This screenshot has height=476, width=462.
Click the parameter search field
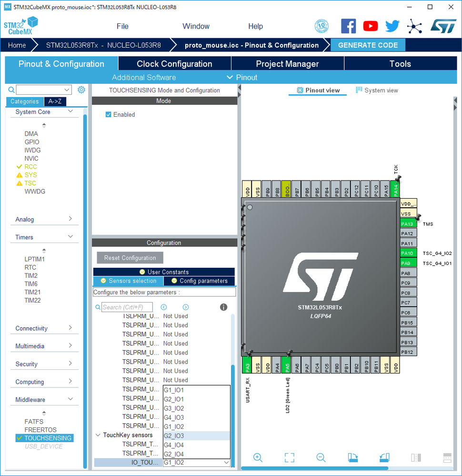(127, 307)
